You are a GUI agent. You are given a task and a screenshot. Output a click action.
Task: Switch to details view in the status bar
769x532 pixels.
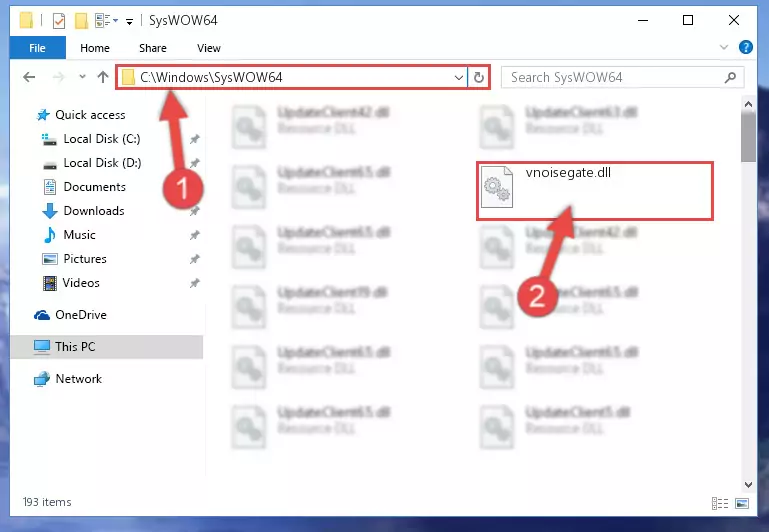(x=719, y=503)
